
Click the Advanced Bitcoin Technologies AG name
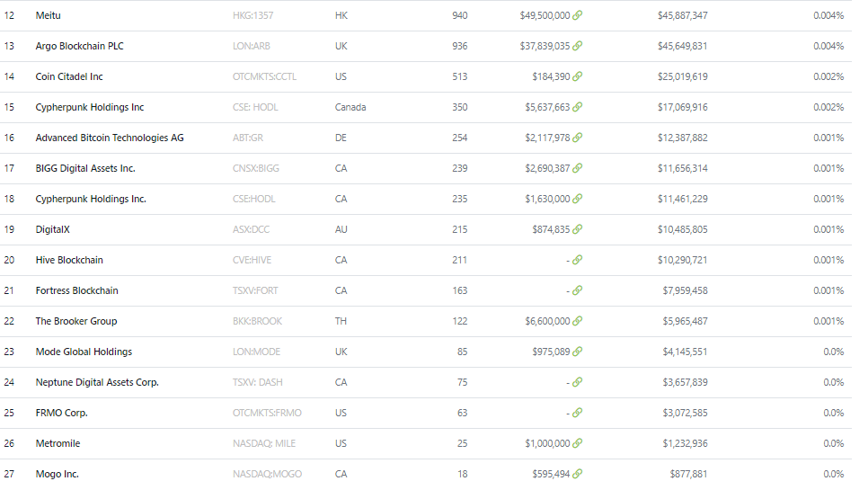pyautogui.click(x=110, y=138)
